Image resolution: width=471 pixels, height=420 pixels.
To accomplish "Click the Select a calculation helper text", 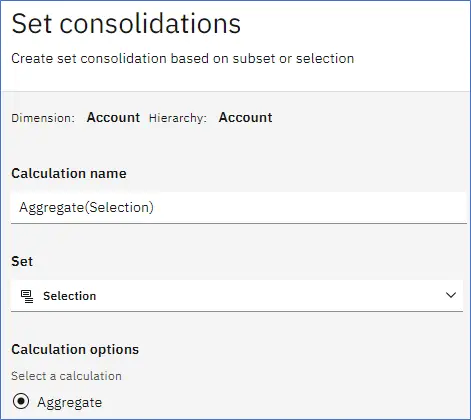I will click(x=66, y=376).
